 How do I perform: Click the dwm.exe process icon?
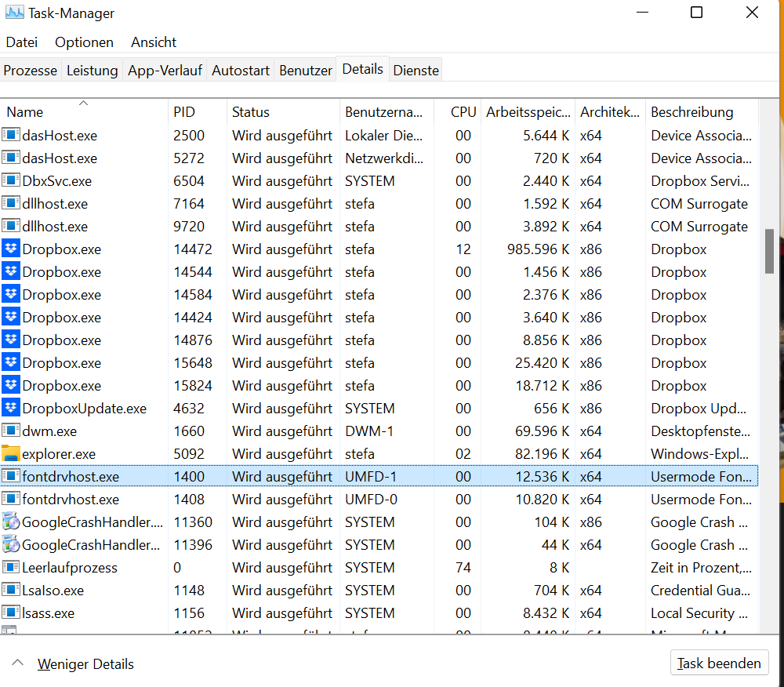coord(10,431)
